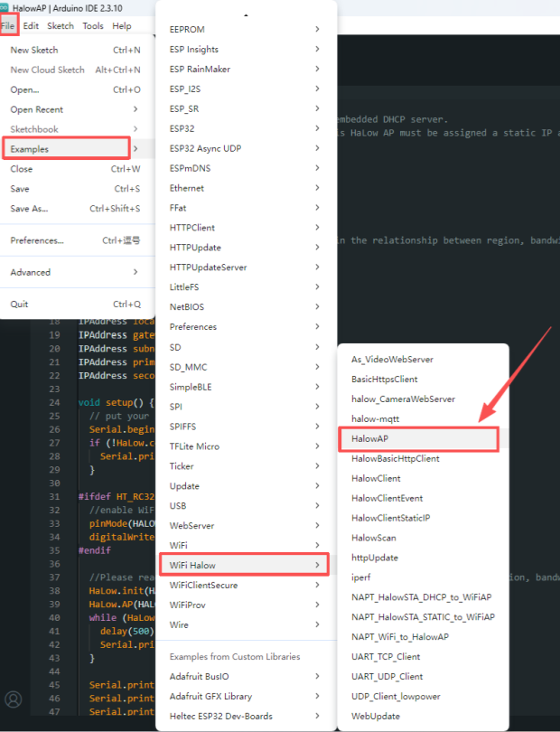The image size is (560, 732).
Task: Choose New Sketch from File menu
Action: 77,50
